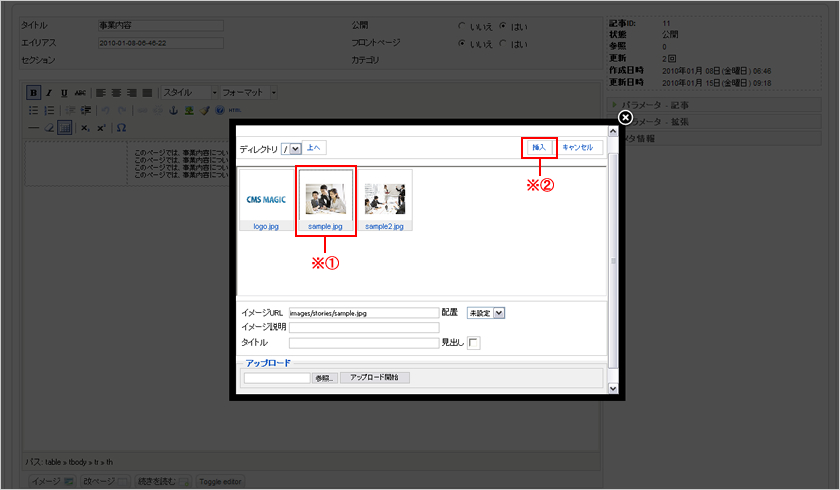Screen dimensions: 840x490
Task: Click the 続きを読む button below the editor
Action: tap(163, 481)
